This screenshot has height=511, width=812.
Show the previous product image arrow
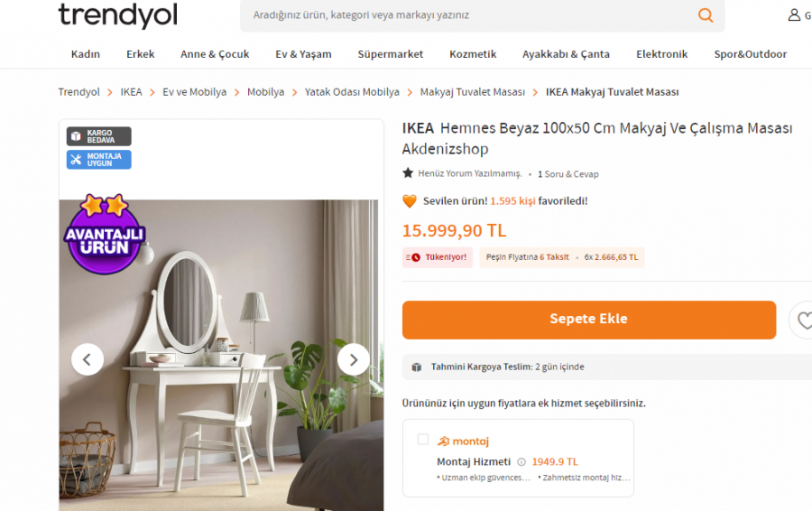click(87, 359)
